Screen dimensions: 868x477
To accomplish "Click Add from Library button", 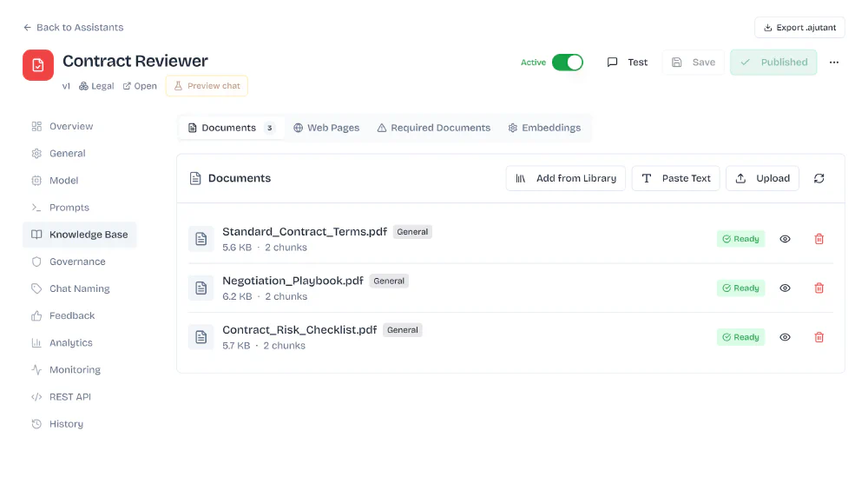I will (565, 178).
